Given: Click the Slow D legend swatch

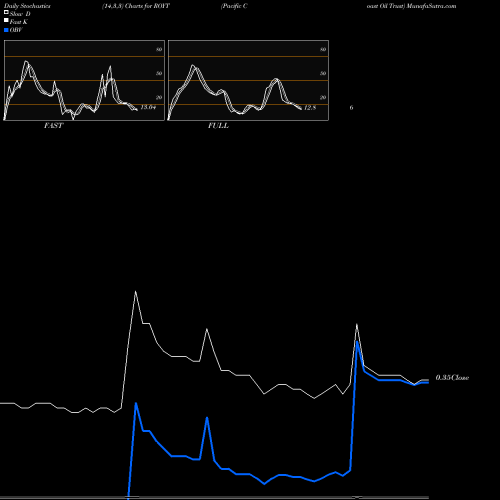Looking at the screenshot, I should coord(6,12).
